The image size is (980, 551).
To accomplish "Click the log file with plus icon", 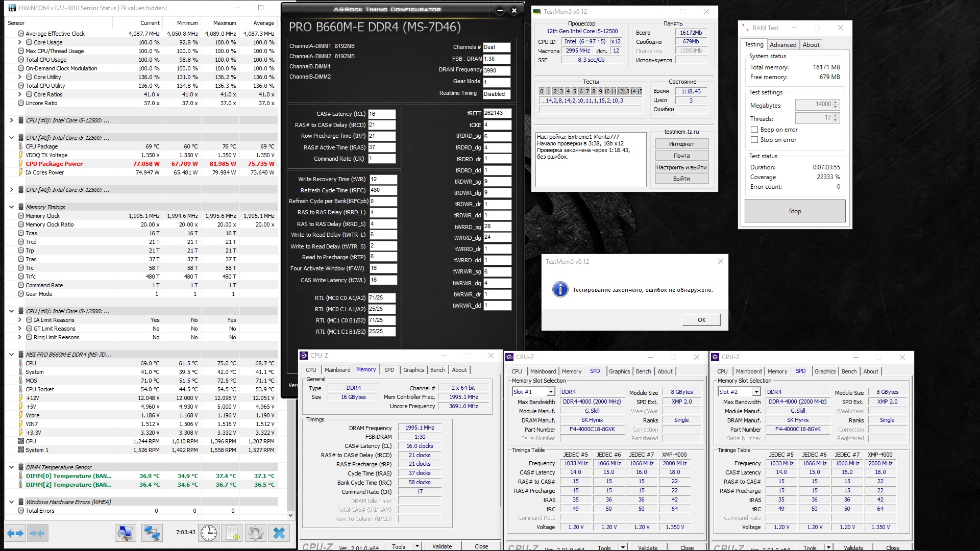I will [233, 533].
